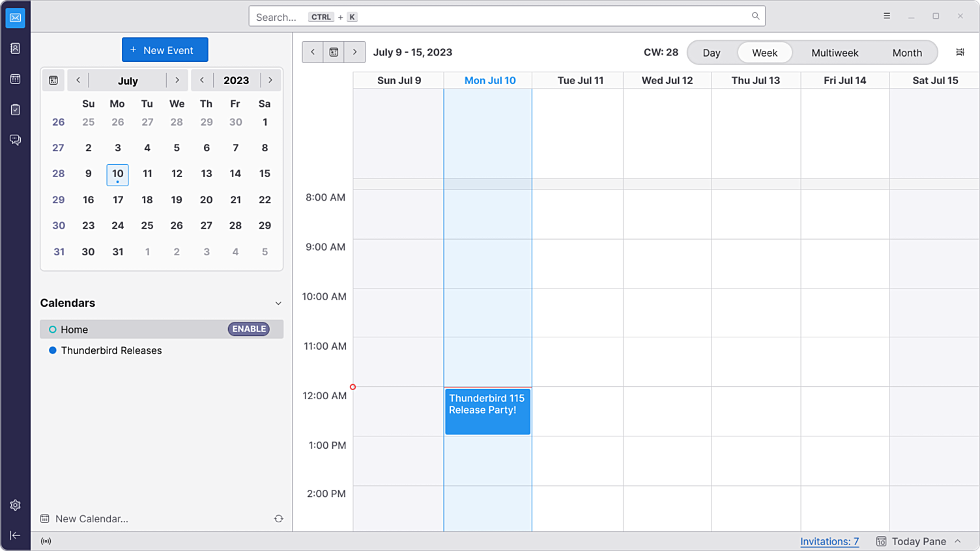Click the Today Pane button label
The image size is (980, 551).
click(x=919, y=541)
